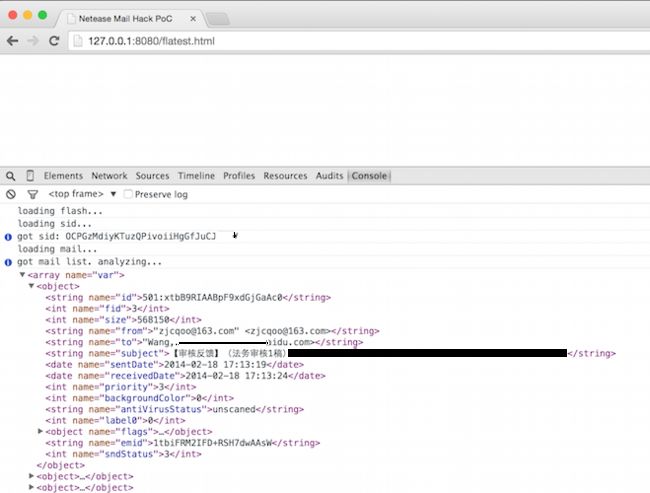This screenshot has width=650, height=493.
Task: Click the browser forward arrow
Action: coord(33,41)
